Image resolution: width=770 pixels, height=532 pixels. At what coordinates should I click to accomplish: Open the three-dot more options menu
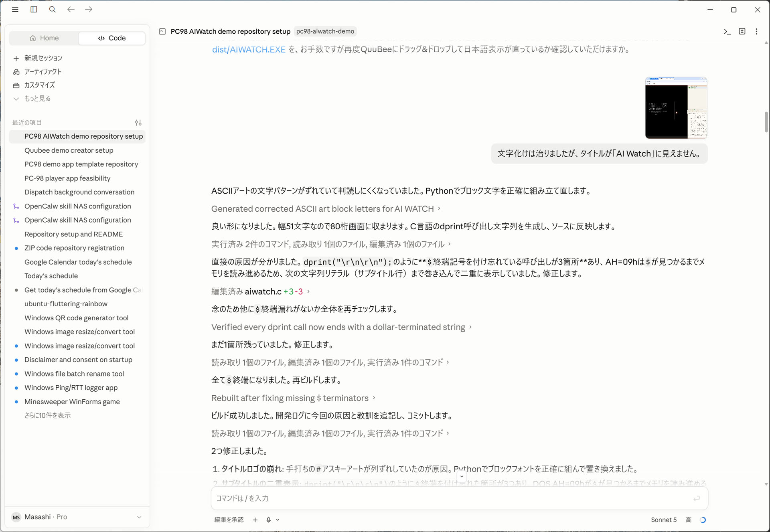click(757, 31)
